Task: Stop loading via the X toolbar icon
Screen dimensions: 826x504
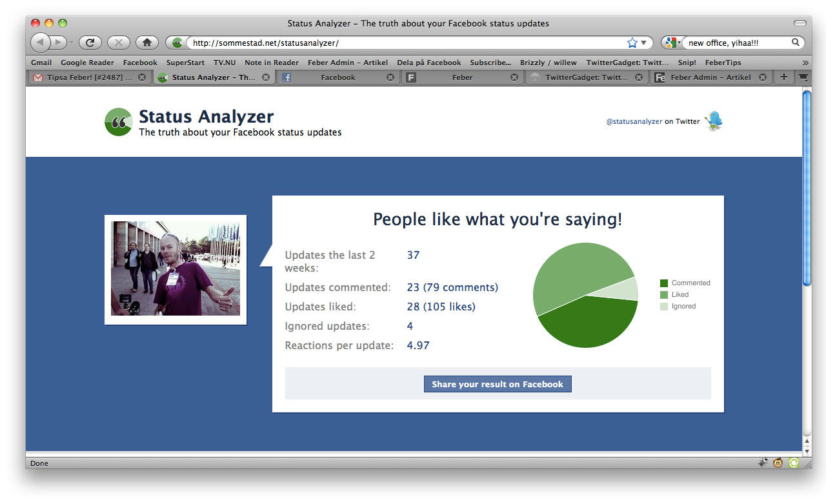Action: pyautogui.click(x=118, y=42)
